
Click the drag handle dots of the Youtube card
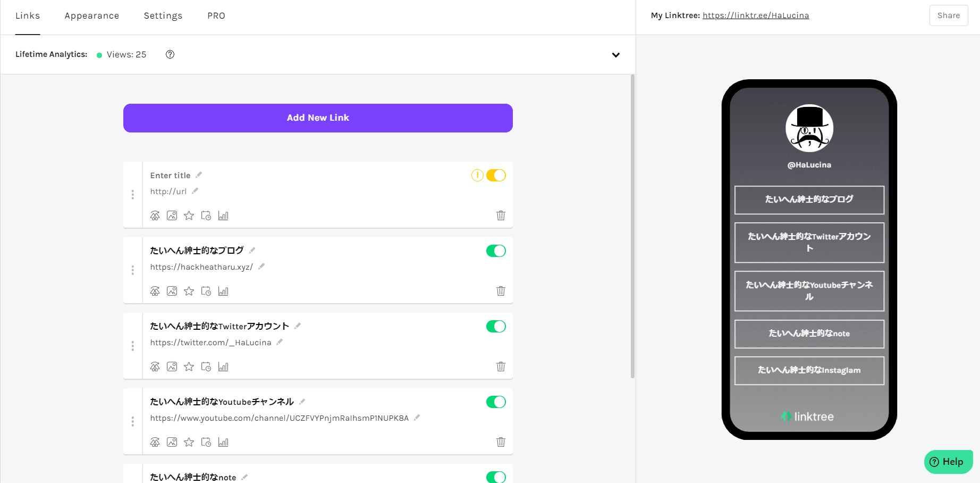[133, 421]
